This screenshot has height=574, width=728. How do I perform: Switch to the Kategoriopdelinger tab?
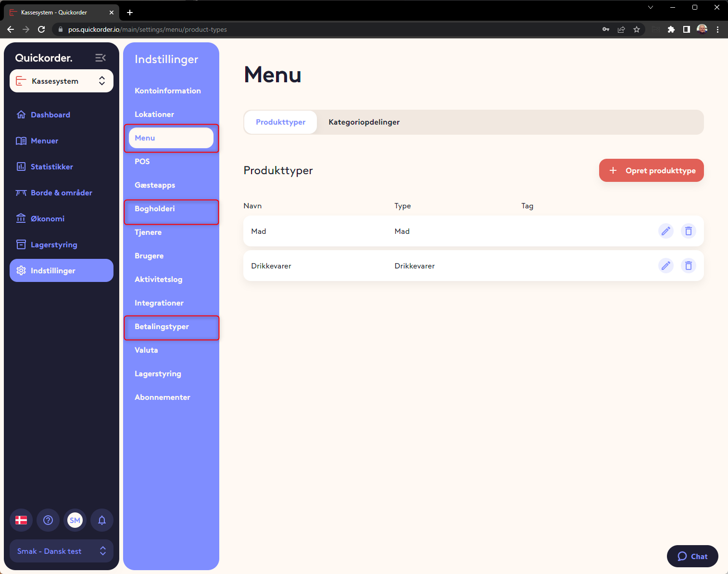tap(364, 122)
